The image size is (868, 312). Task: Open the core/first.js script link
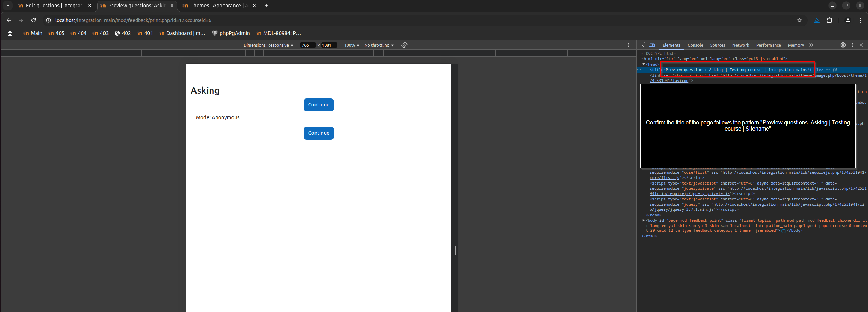(758, 175)
